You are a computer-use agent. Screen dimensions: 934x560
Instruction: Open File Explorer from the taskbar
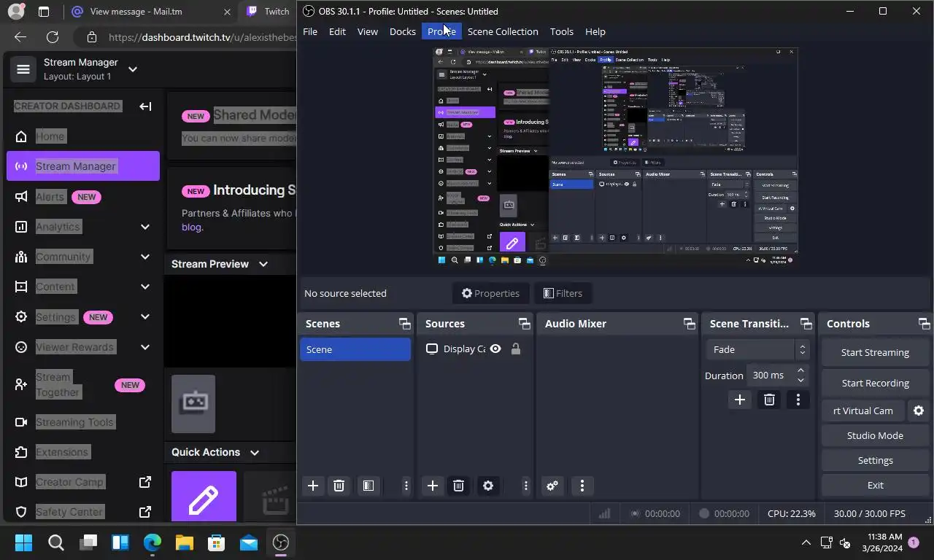[185, 542]
